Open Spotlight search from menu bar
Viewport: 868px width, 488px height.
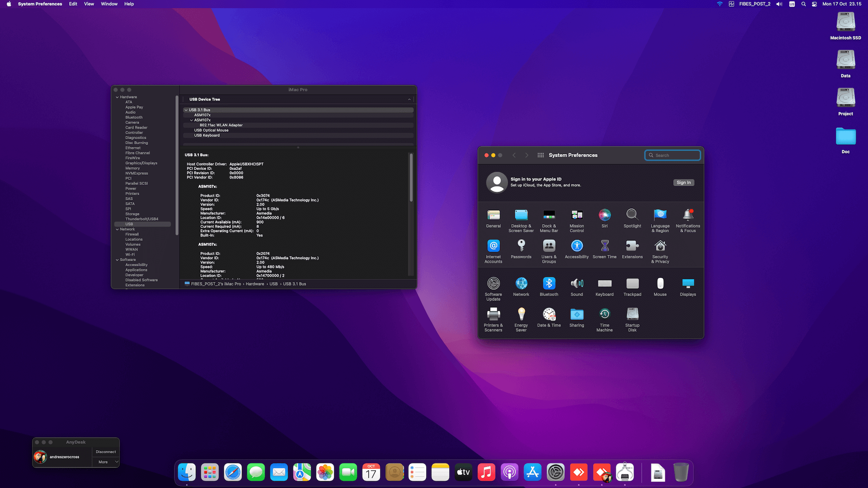click(x=803, y=4)
